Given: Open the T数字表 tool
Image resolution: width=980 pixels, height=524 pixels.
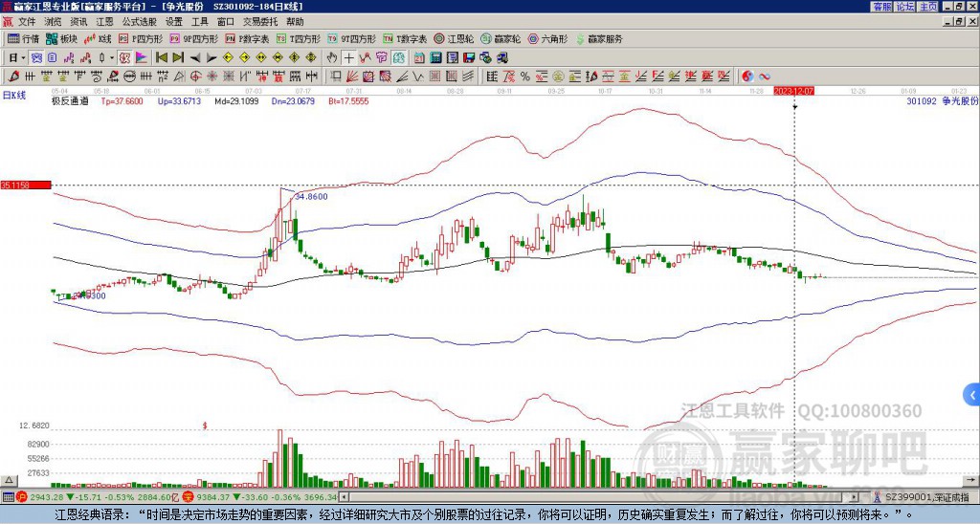Looking at the screenshot, I should tap(405, 38).
